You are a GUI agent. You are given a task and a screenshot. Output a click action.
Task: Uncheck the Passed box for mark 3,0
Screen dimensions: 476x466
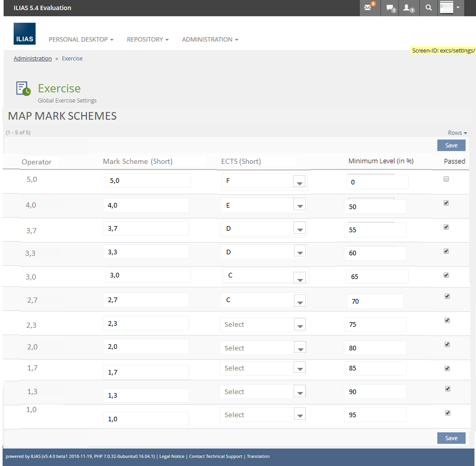point(446,275)
